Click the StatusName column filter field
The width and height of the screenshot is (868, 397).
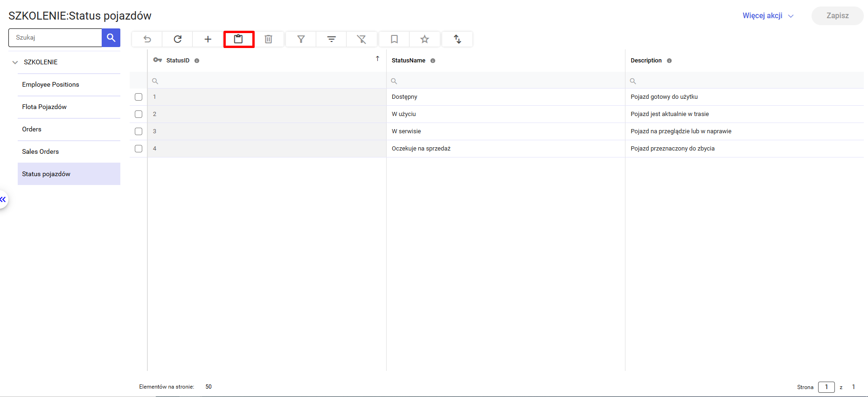506,81
